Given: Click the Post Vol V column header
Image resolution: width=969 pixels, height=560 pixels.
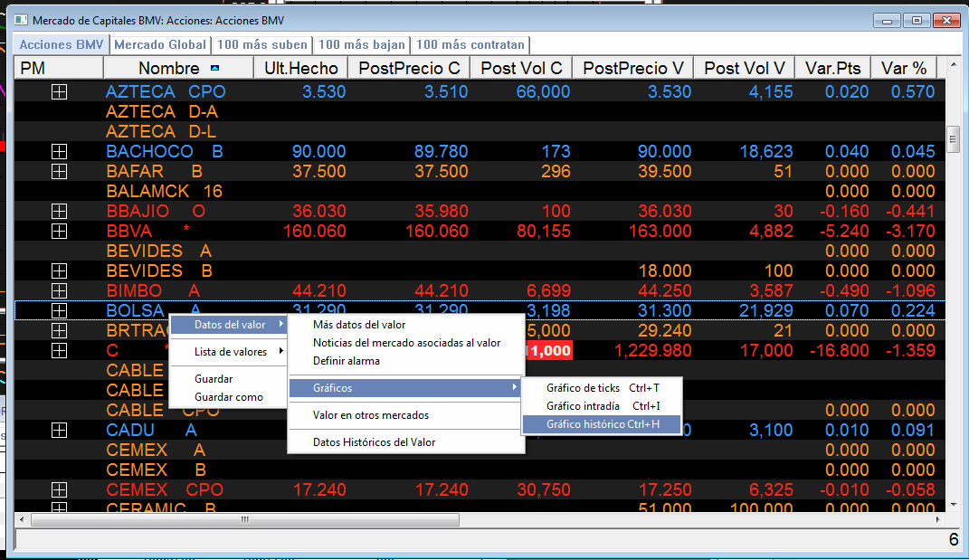Looking at the screenshot, I should point(745,68).
